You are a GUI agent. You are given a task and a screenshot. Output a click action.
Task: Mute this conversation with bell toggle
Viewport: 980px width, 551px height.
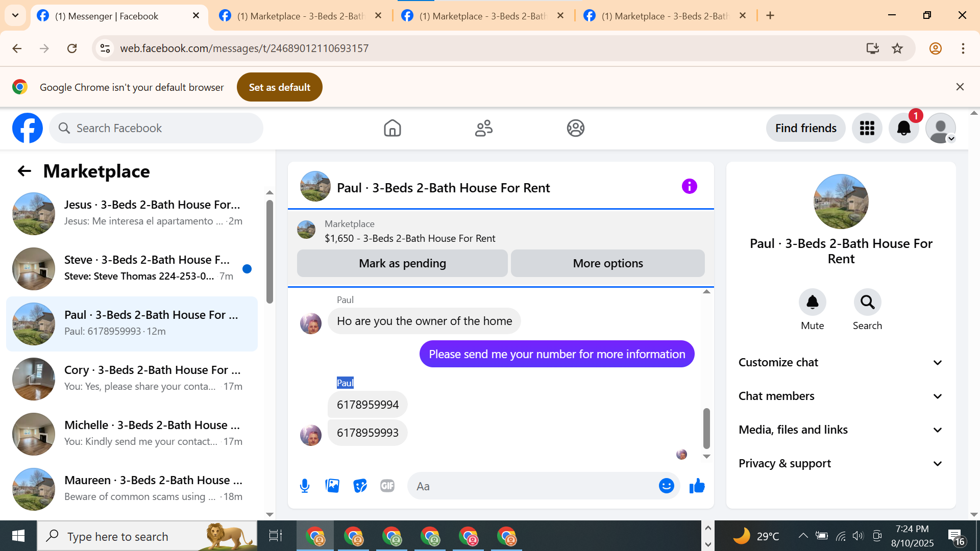point(812,303)
